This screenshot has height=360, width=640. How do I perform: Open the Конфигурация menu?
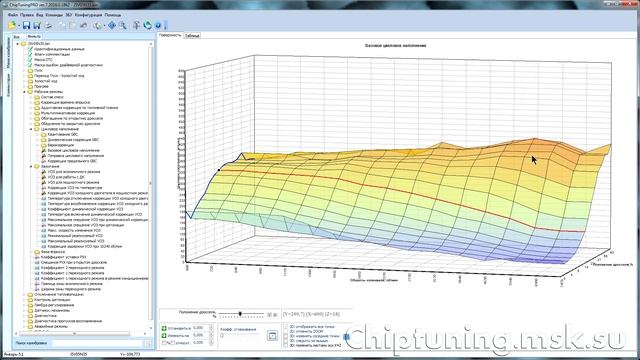point(89,15)
